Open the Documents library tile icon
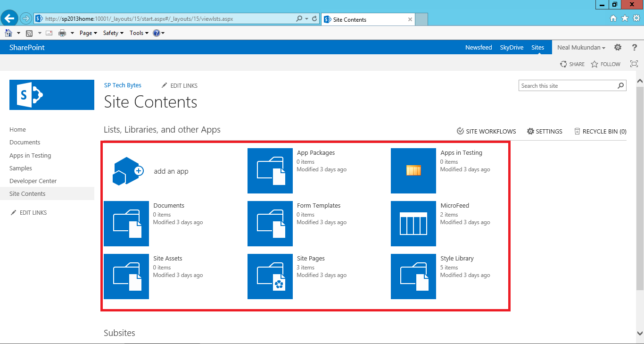 (x=126, y=224)
